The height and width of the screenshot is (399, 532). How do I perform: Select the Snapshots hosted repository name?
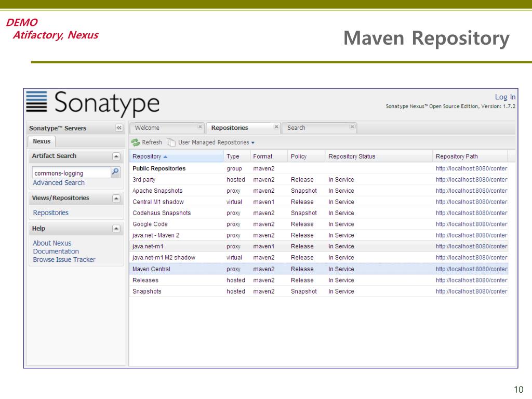click(x=147, y=291)
